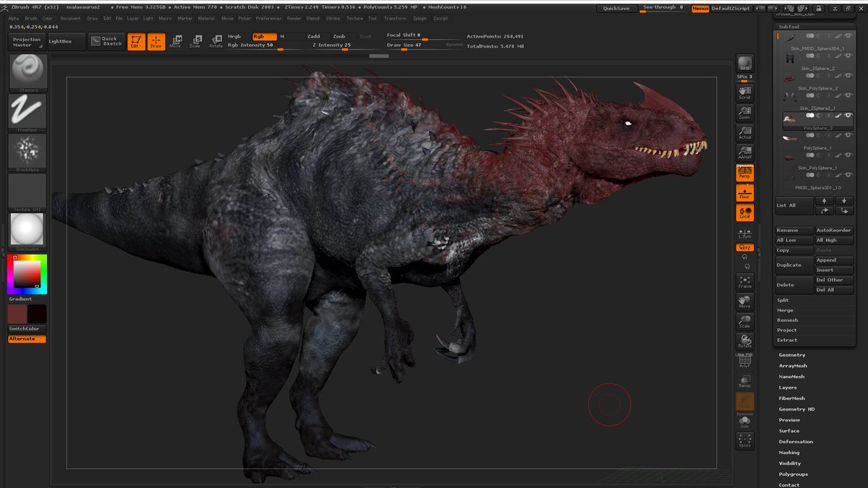Expand the NanoMesh subpalette

point(791,377)
